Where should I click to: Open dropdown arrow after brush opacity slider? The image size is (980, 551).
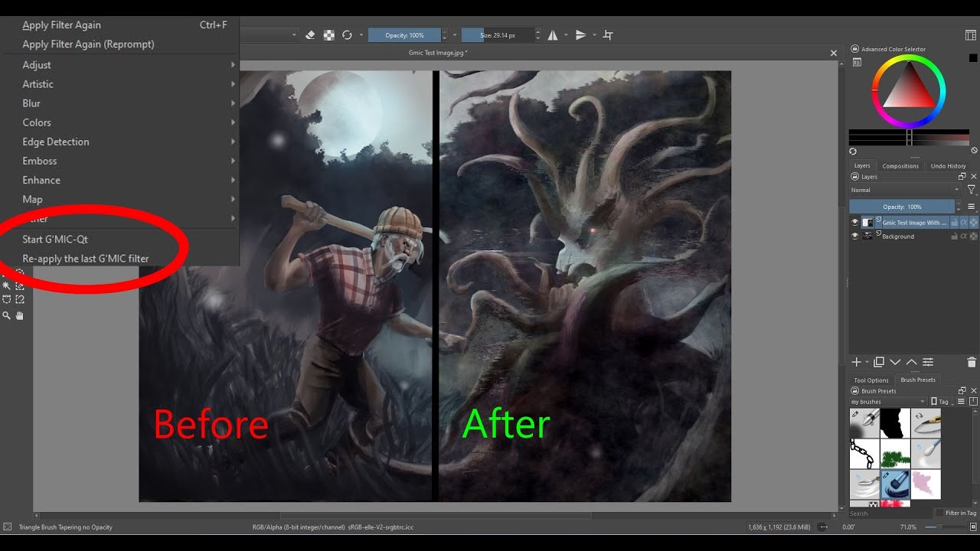(x=455, y=35)
